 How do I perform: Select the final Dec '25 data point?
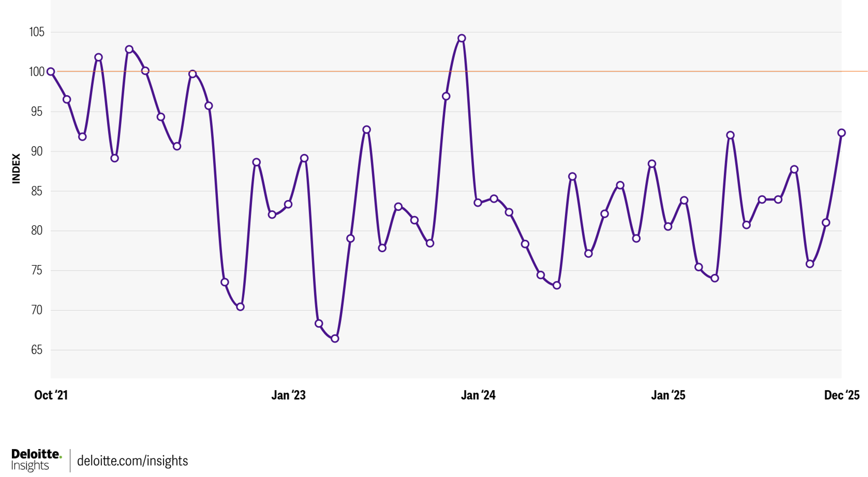841,133
